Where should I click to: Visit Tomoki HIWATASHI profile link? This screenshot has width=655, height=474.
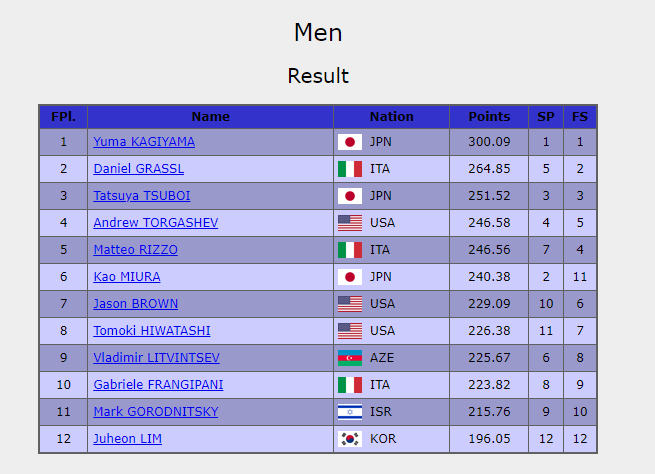(x=151, y=331)
